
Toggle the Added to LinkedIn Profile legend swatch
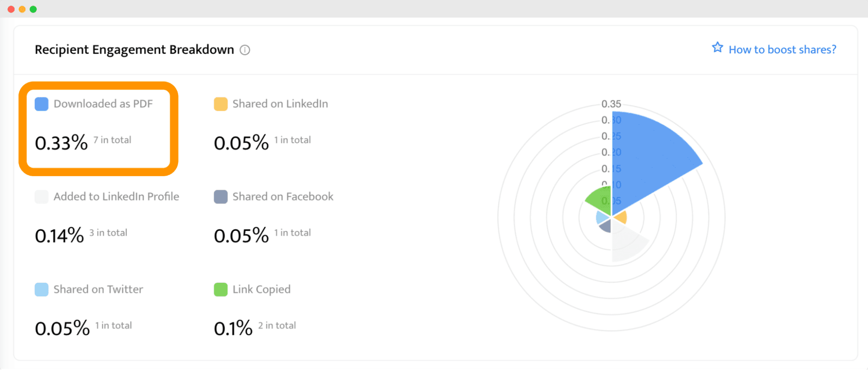[42, 197]
